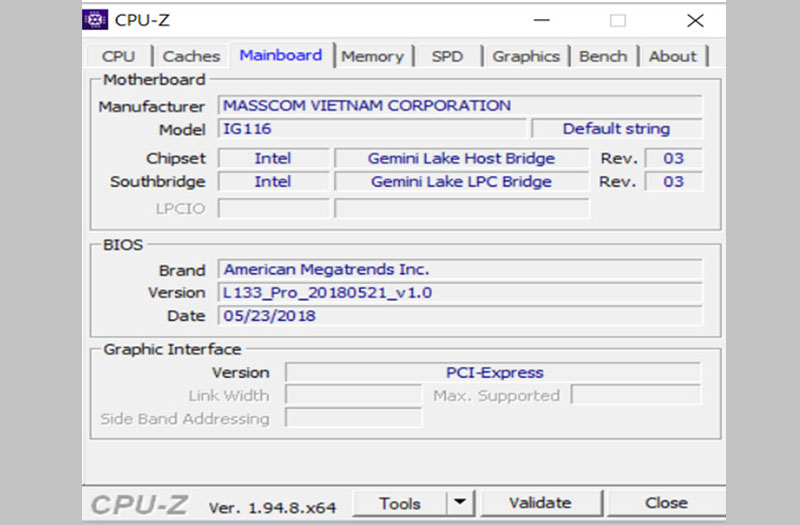Click the Close button at bottom

tap(666, 504)
